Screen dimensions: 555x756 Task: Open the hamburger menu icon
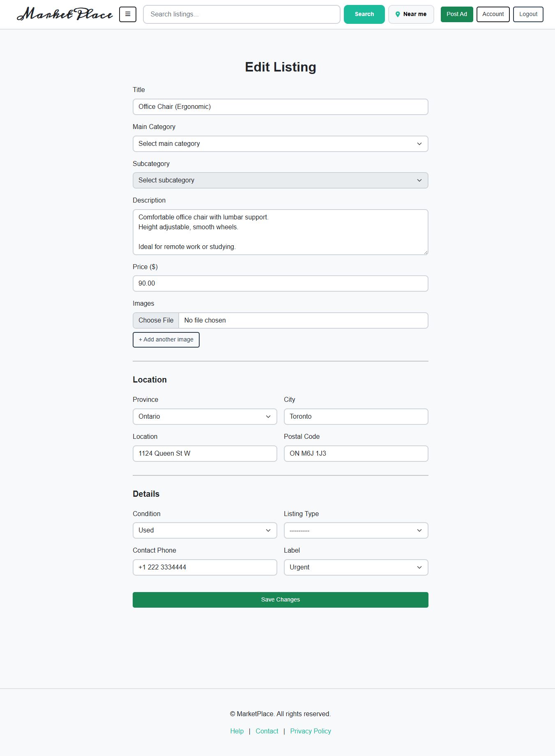(x=128, y=14)
